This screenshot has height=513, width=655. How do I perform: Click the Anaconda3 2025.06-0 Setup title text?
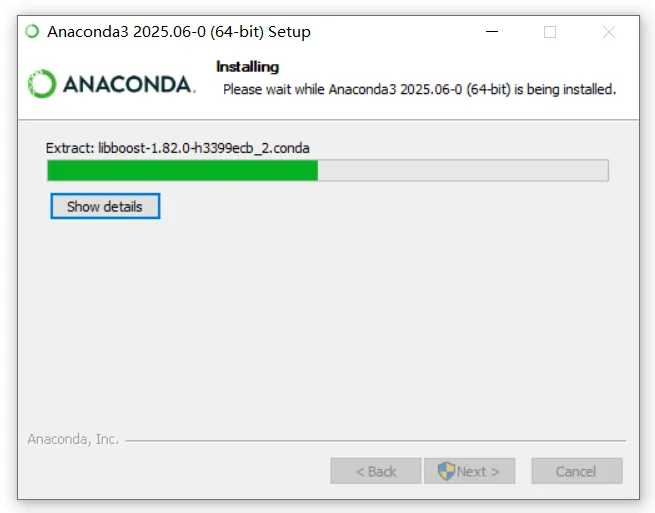pos(179,32)
